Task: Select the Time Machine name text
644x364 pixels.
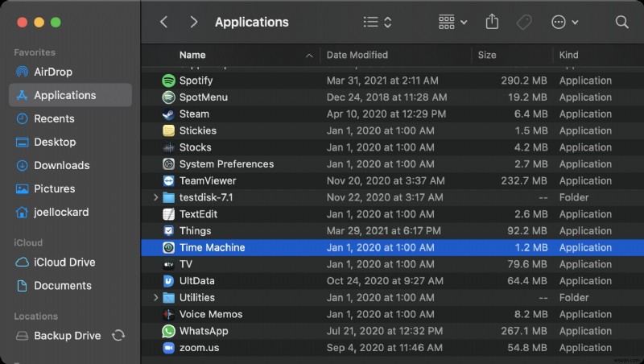Action: pos(212,248)
